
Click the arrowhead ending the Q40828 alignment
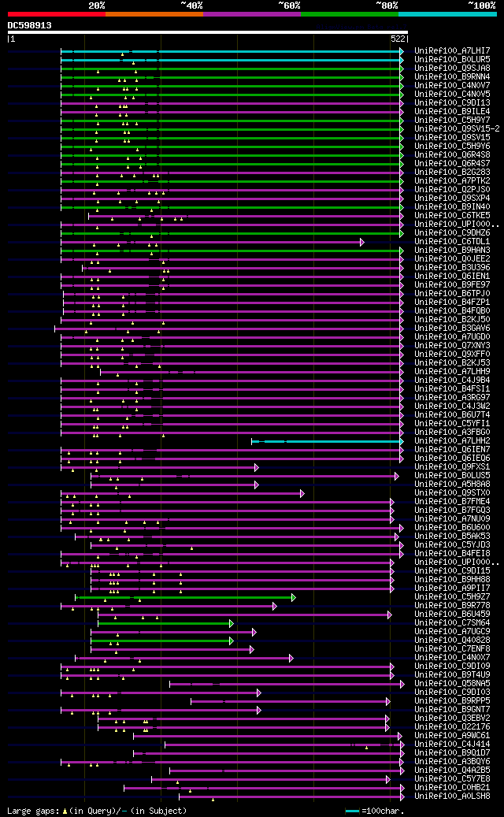[232, 641]
